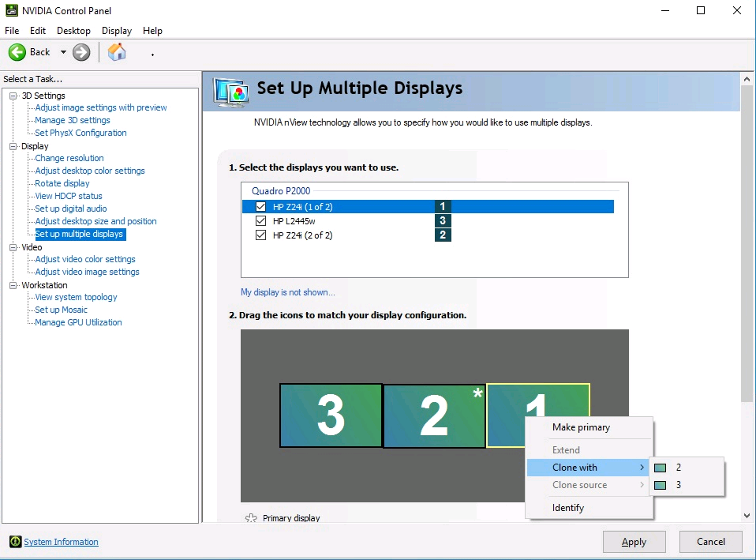Open Adjust desktop color settings
This screenshot has width=756, height=560.
pos(90,171)
